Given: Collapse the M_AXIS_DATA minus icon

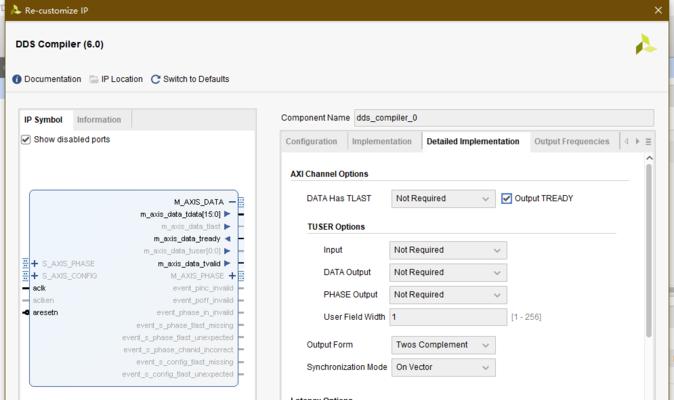Looking at the screenshot, I should pos(232,202).
